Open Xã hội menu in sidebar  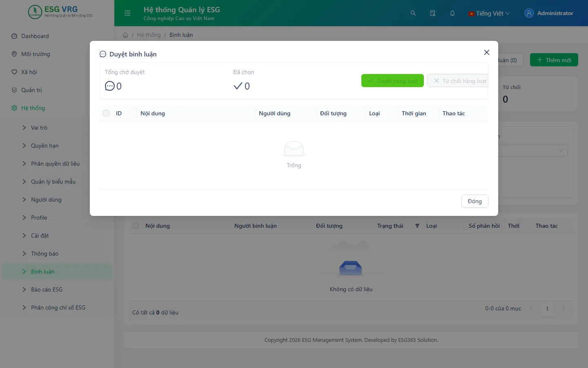click(57, 72)
